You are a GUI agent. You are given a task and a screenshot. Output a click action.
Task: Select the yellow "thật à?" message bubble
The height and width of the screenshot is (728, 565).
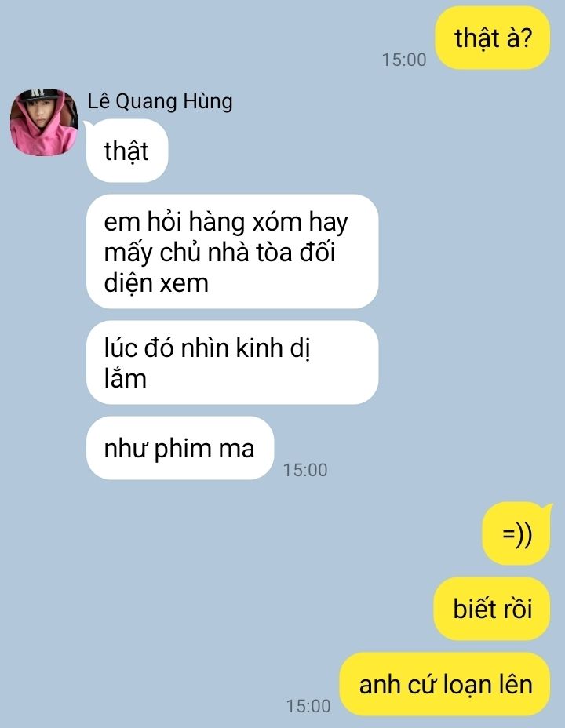coord(492,38)
